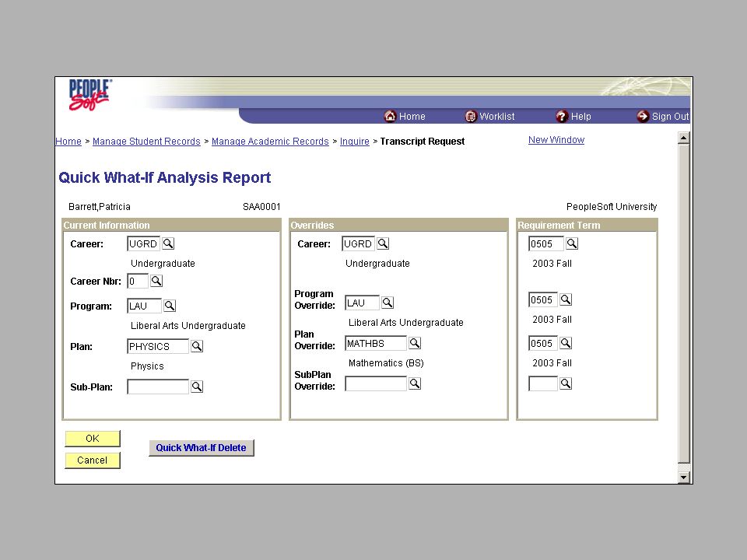747x560 pixels.
Task: Click the scrollbar up arrow
Action: pyautogui.click(x=684, y=138)
